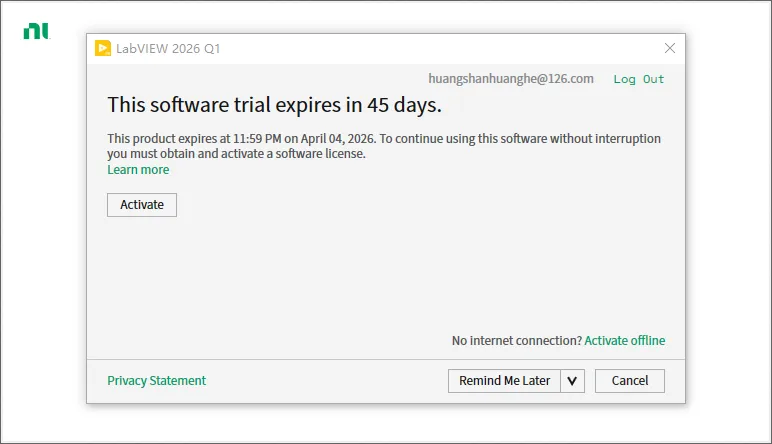Viewport: 772px width, 444px height.
Task: Open the Learn more link
Action: point(138,170)
